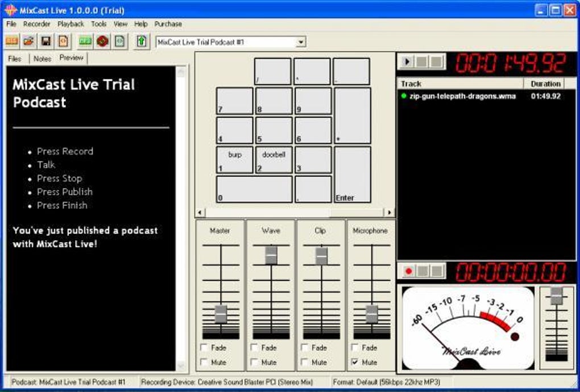Open the View menu
This screenshot has height=392, width=580.
click(120, 24)
